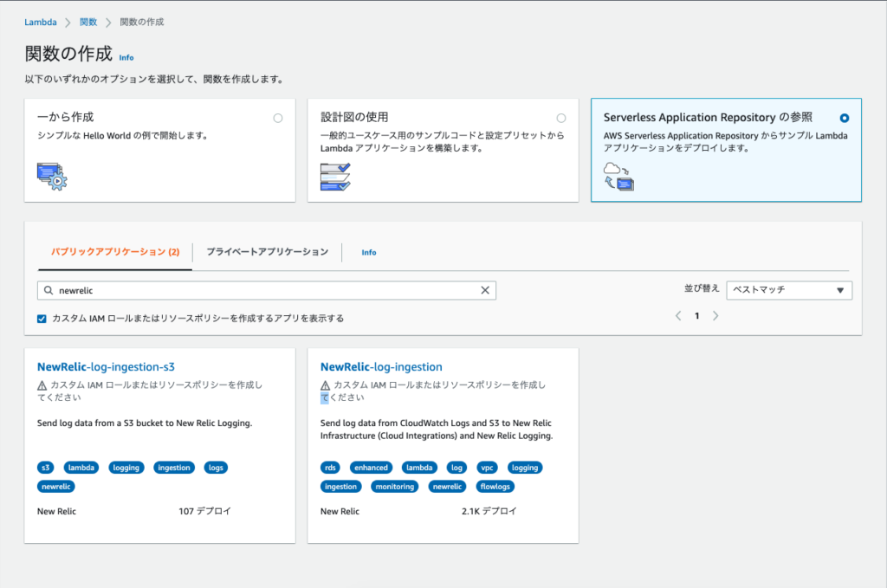Click the Serverless Application Repository cloud icon
The image size is (887, 588).
coord(618,177)
